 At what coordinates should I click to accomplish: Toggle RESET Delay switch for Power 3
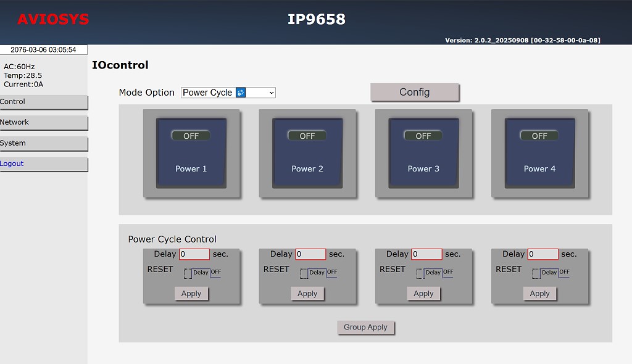434,273
